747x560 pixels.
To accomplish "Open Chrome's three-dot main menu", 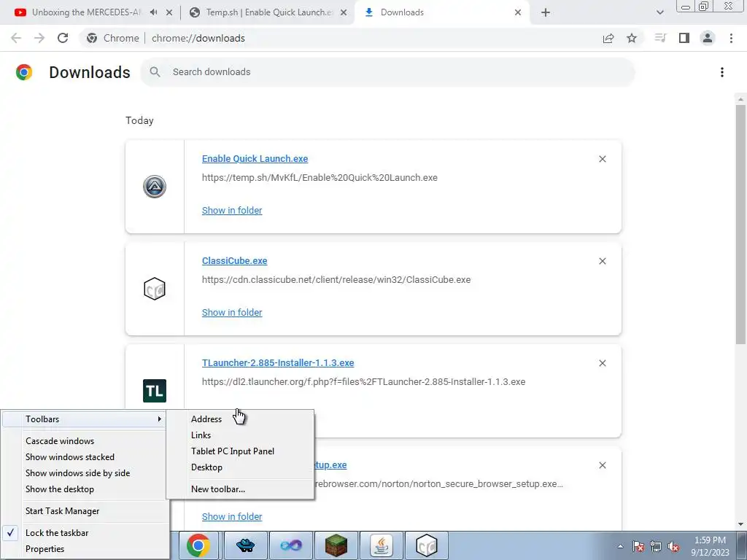I will coord(731,38).
